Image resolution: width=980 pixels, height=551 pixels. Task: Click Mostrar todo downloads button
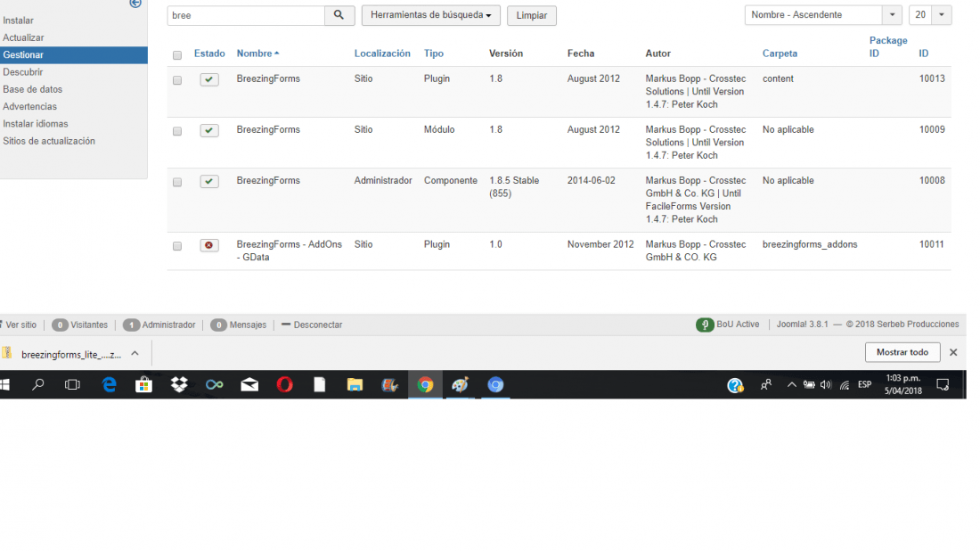pos(902,352)
